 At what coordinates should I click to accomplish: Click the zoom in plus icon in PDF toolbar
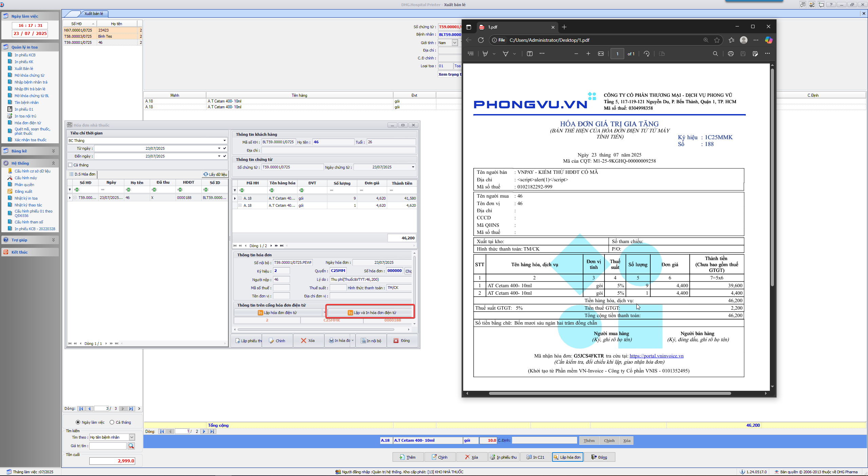coord(588,54)
